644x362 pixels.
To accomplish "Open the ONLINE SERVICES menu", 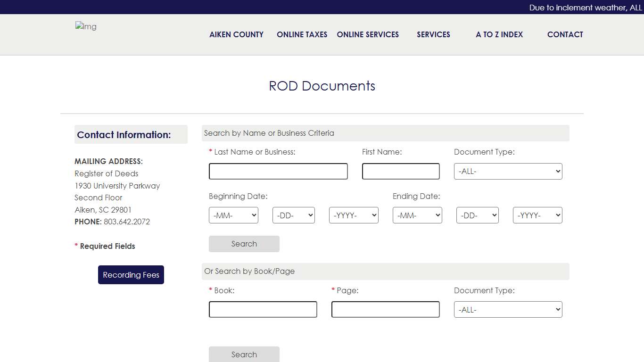I will click(368, 34).
